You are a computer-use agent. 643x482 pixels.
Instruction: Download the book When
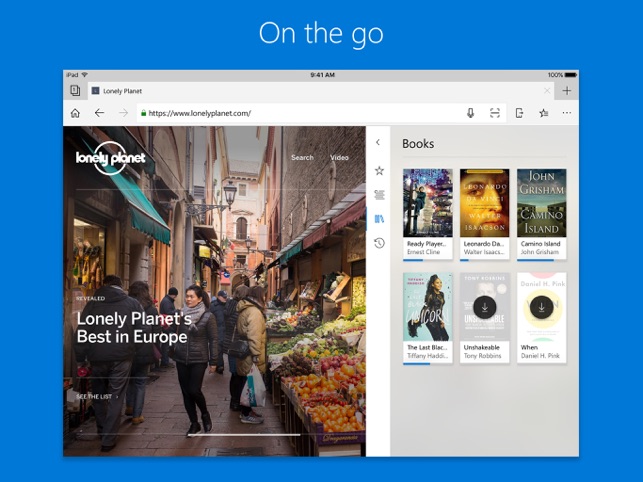click(x=541, y=307)
